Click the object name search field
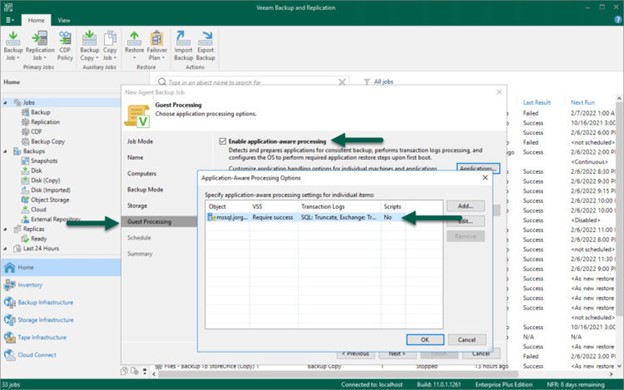 (x=252, y=82)
